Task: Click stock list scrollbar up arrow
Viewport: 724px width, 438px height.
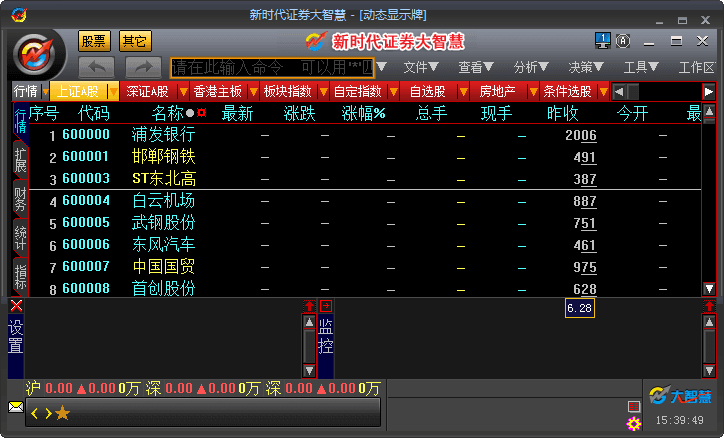Action: click(709, 111)
